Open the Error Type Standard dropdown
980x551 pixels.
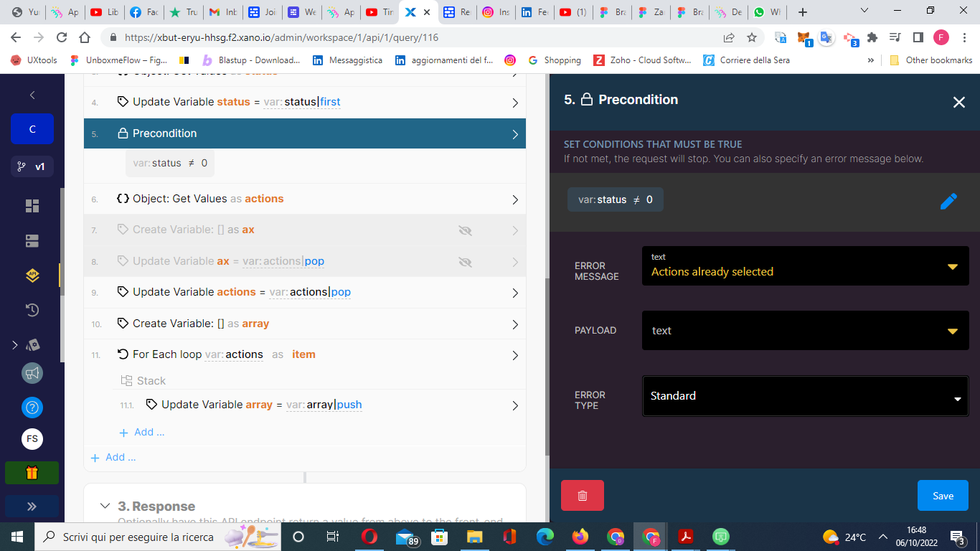pos(806,396)
